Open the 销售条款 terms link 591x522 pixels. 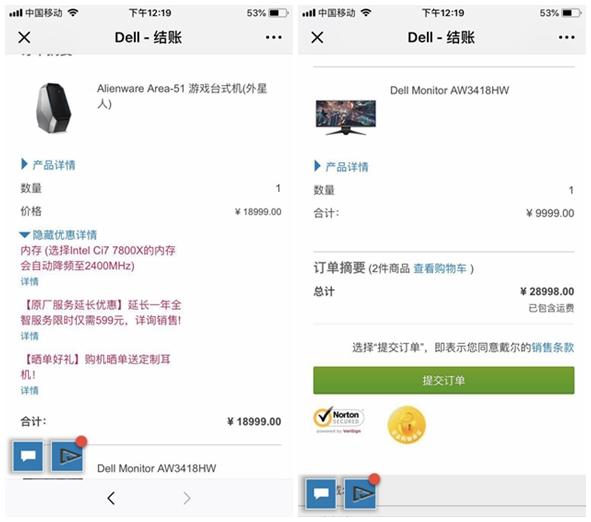pos(553,347)
